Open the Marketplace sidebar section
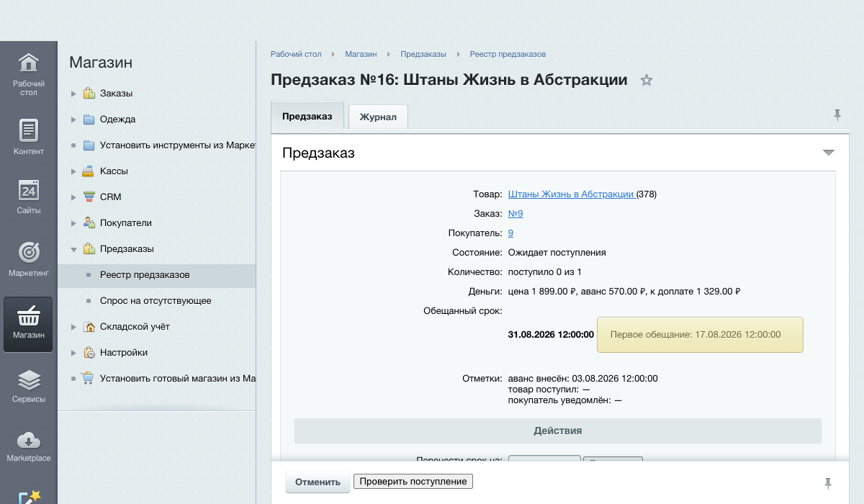Image resolution: width=864 pixels, height=504 pixels. pyautogui.click(x=28, y=446)
